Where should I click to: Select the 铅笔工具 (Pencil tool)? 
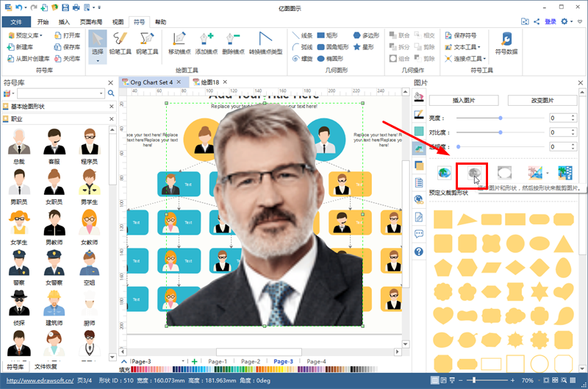(121, 43)
